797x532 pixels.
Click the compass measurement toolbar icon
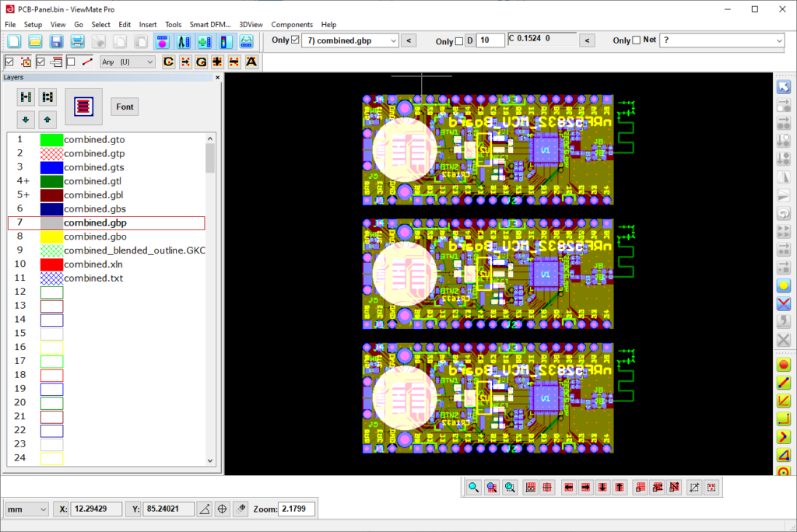184,42
